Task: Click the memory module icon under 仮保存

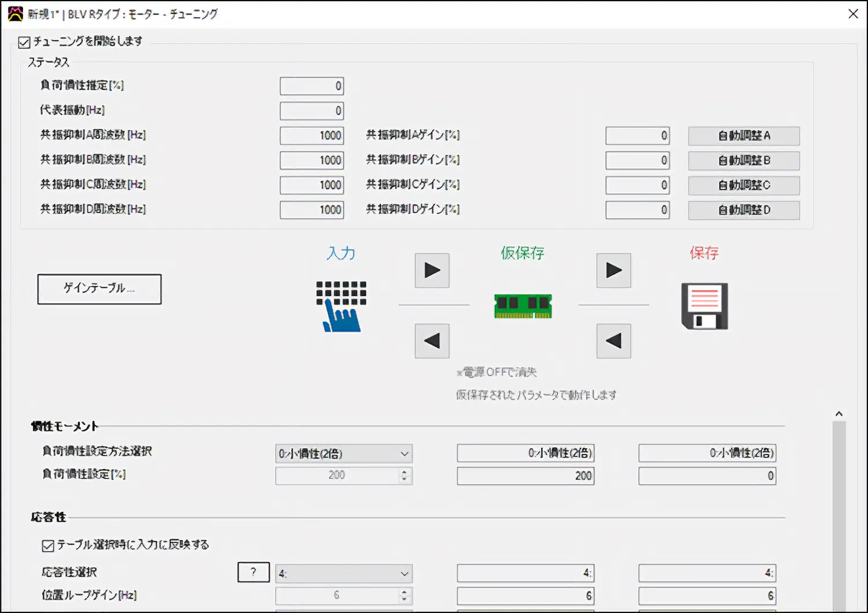Action: (523, 305)
